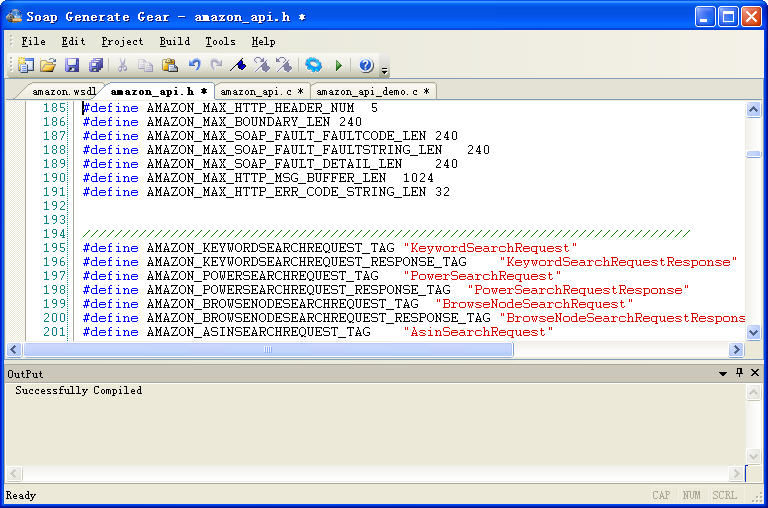This screenshot has width=768, height=508.
Task: Open the Project menu
Action: pos(122,41)
